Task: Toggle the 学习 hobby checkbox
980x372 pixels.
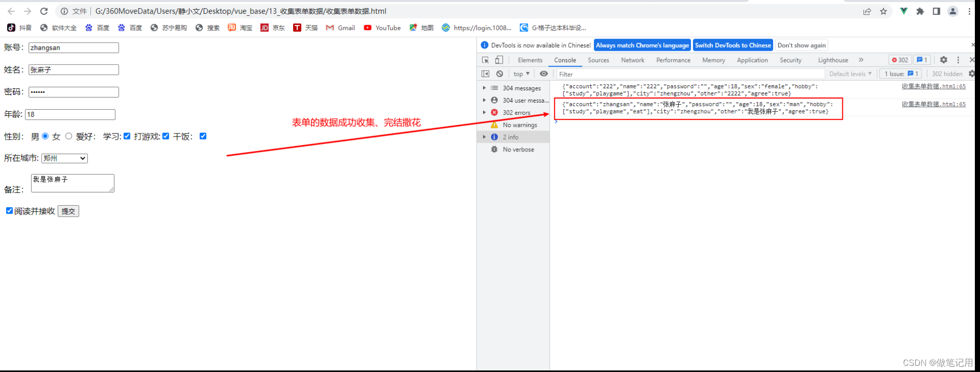Action: [127, 136]
